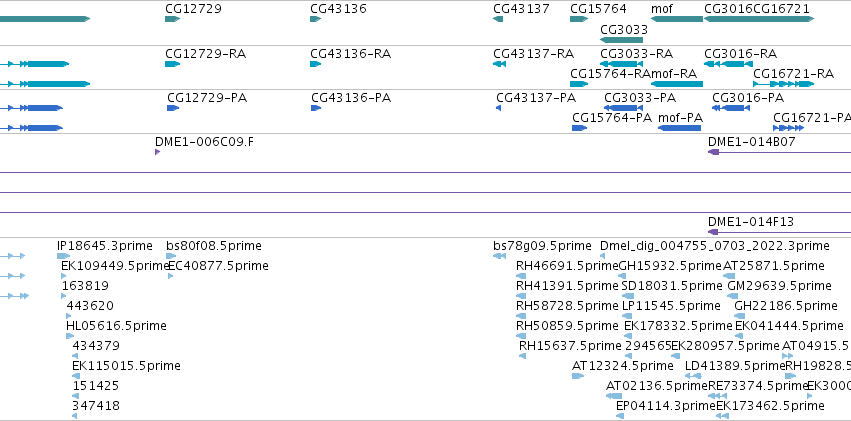The width and height of the screenshot is (851, 421).
Task: Select the DME1-006C09.F marker triangle
Action: tap(157, 152)
